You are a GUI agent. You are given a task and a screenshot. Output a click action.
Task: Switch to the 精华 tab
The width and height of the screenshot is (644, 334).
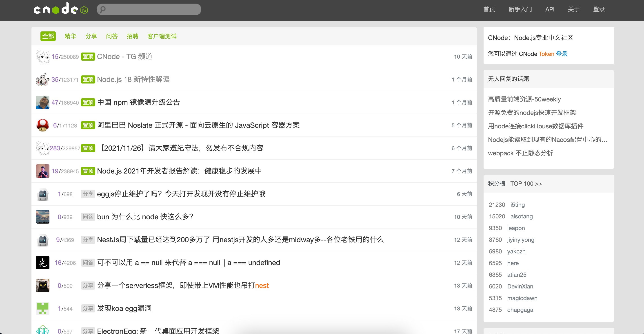(70, 36)
